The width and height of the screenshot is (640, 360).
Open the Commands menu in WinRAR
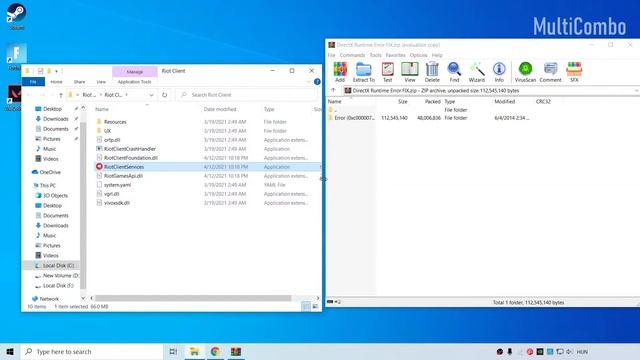(x=352, y=55)
